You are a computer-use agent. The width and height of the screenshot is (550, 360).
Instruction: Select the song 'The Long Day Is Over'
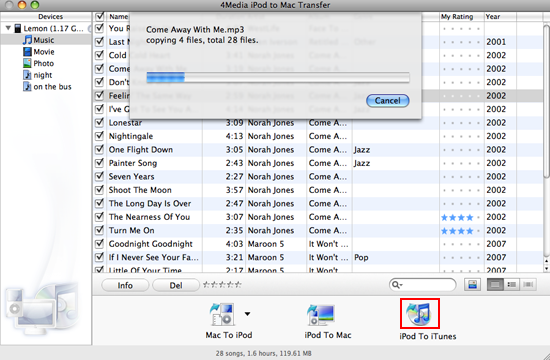tap(150, 204)
